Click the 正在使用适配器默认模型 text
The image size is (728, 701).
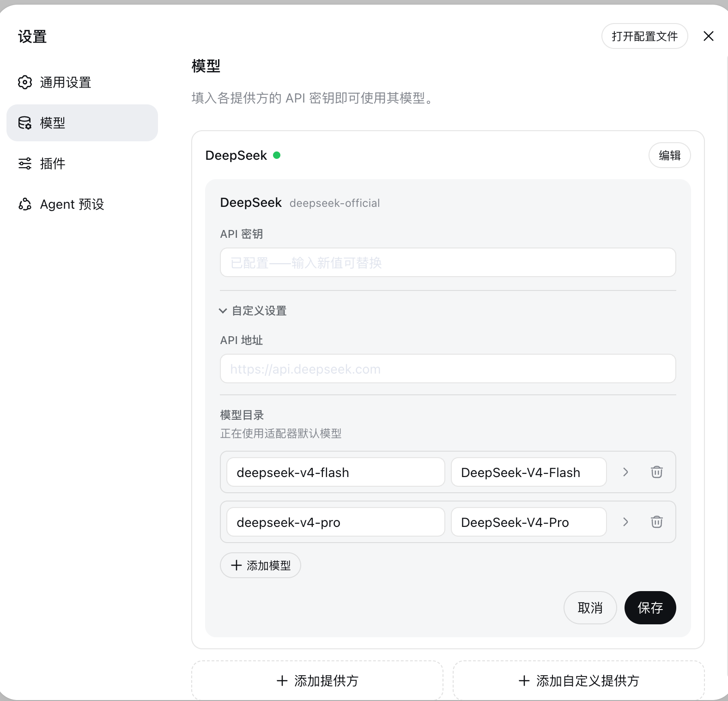coord(281,434)
